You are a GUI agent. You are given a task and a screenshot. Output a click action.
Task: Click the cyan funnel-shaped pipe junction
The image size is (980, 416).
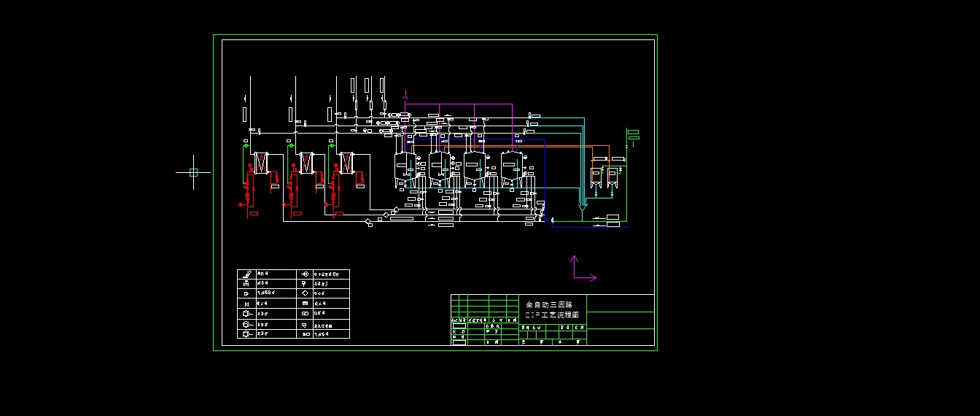click(582, 209)
